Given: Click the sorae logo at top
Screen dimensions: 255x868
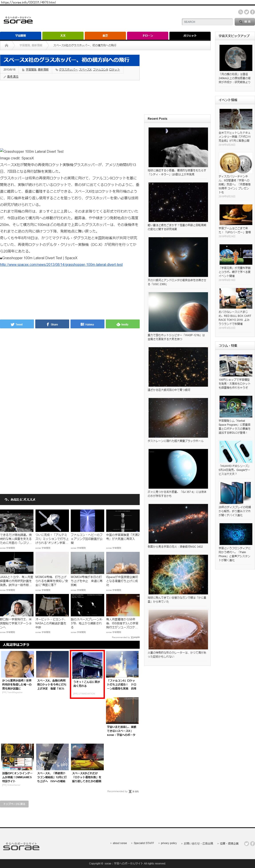Looking at the screenshot, I should pos(18,20).
